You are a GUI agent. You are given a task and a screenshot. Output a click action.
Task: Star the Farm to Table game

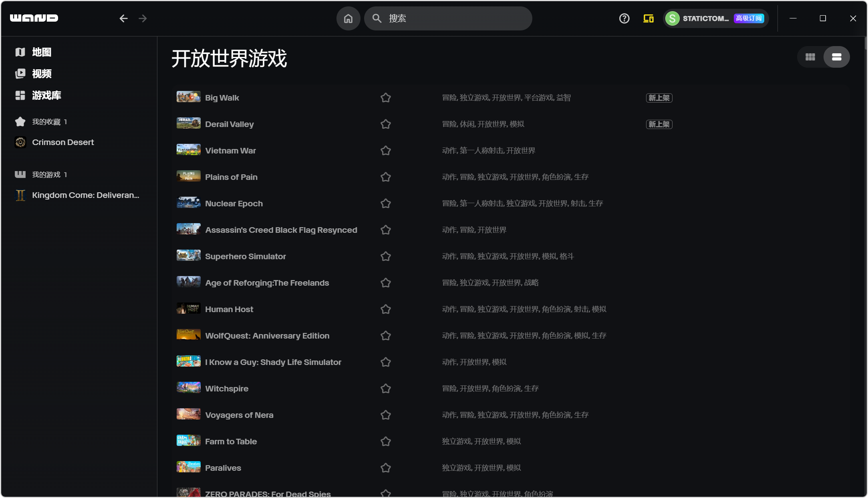pyautogui.click(x=386, y=442)
